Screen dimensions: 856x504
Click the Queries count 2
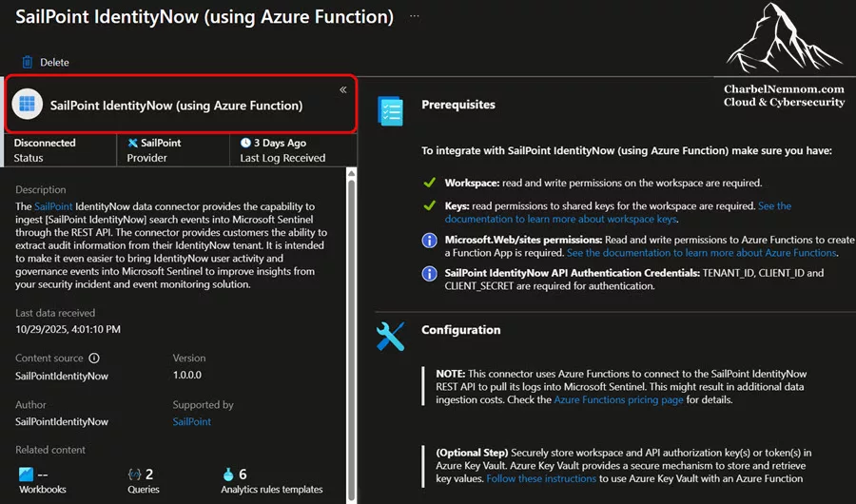(149, 474)
